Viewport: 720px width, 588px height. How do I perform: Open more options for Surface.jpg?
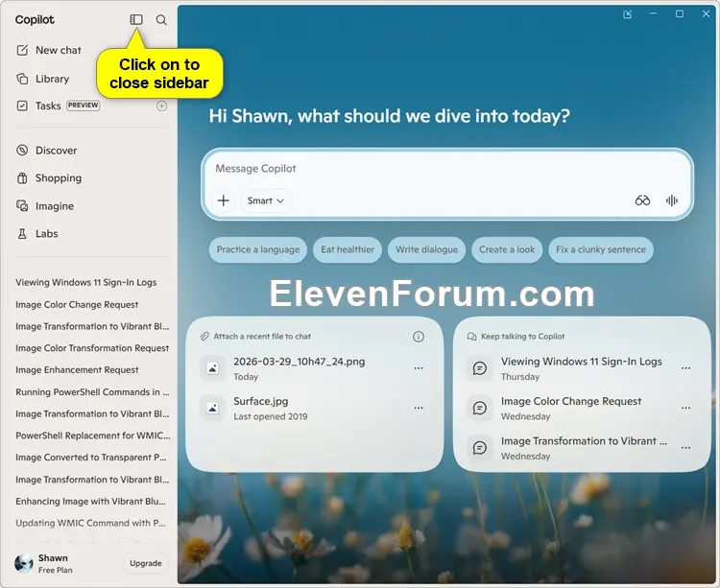click(x=419, y=409)
